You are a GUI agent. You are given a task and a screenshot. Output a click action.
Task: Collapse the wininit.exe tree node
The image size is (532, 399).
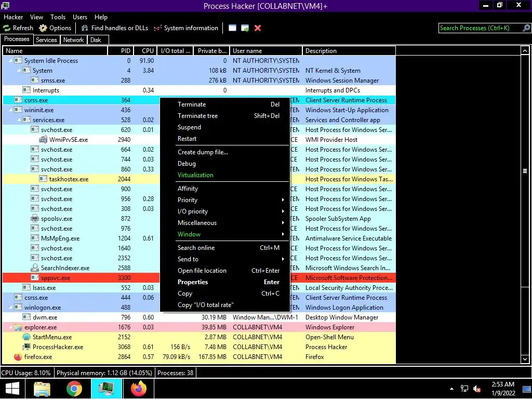(x=10, y=110)
